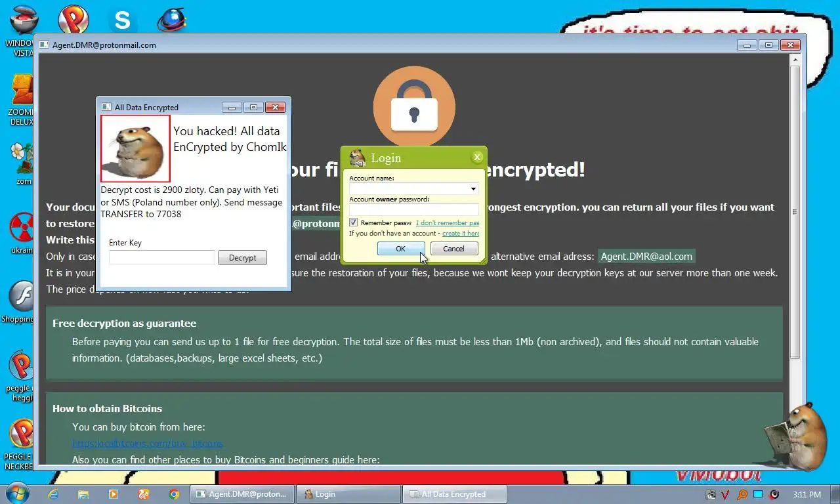Close the Agent.DMR@protonmail.com window
The height and width of the screenshot is (504, 840).
(791, 45)
